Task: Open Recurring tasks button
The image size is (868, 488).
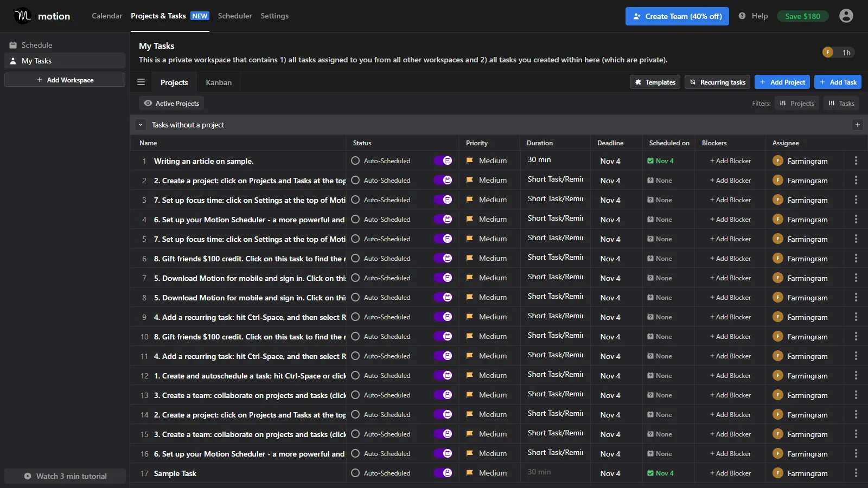Action: point(717,82)
